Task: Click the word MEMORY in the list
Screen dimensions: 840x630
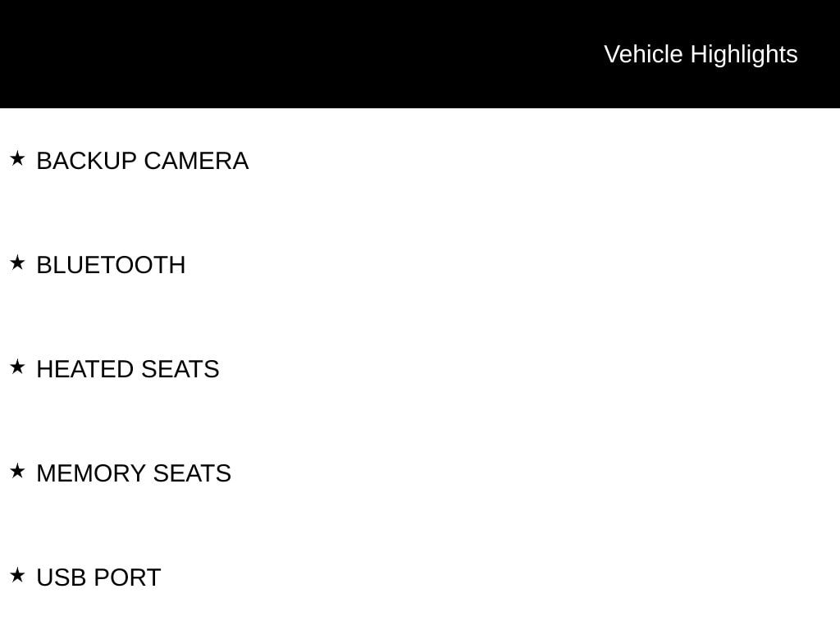Action: coord(91,473)
